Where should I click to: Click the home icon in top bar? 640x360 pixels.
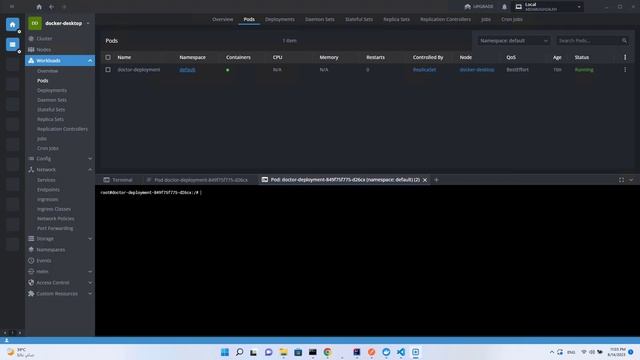tap(39, 7)
